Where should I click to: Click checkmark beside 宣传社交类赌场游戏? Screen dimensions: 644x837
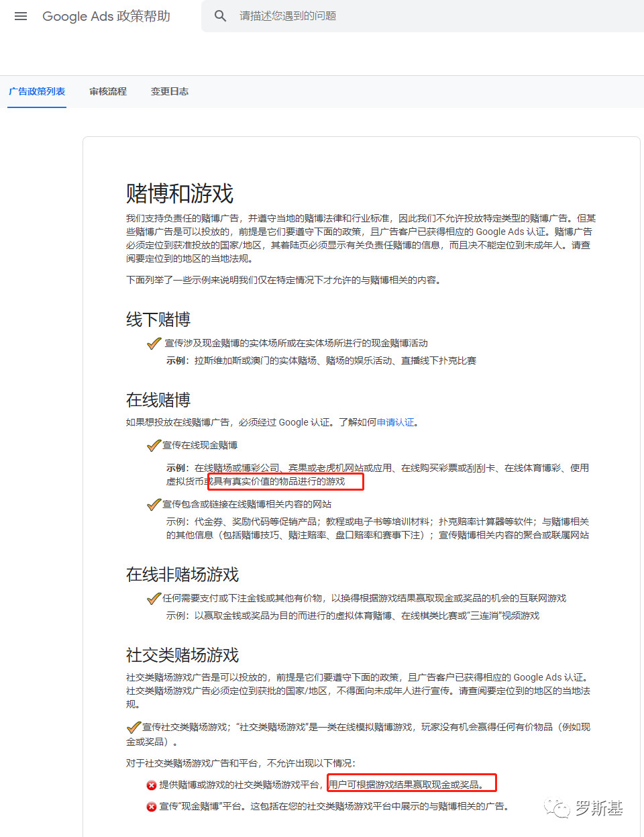coord(133,728)
